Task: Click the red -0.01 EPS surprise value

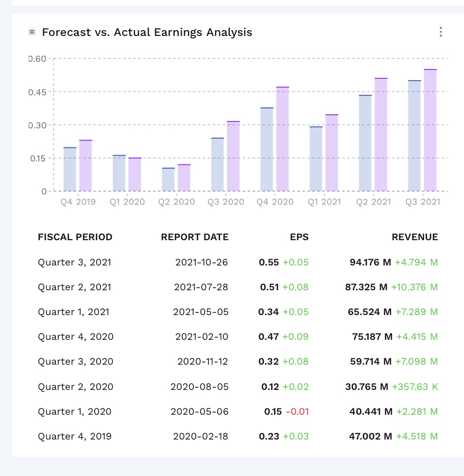Action: [x=297, y=412]
